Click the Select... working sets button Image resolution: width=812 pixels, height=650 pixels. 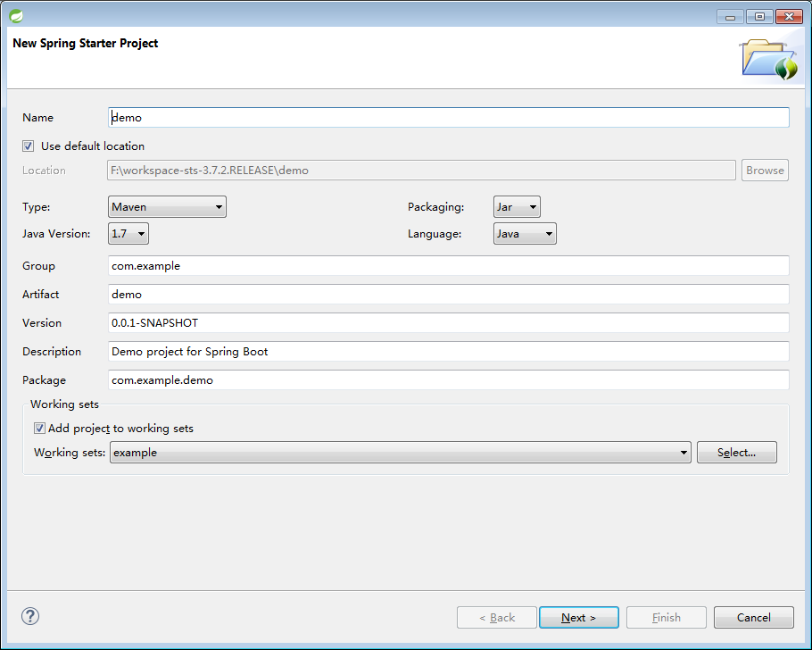pos(737,453)
